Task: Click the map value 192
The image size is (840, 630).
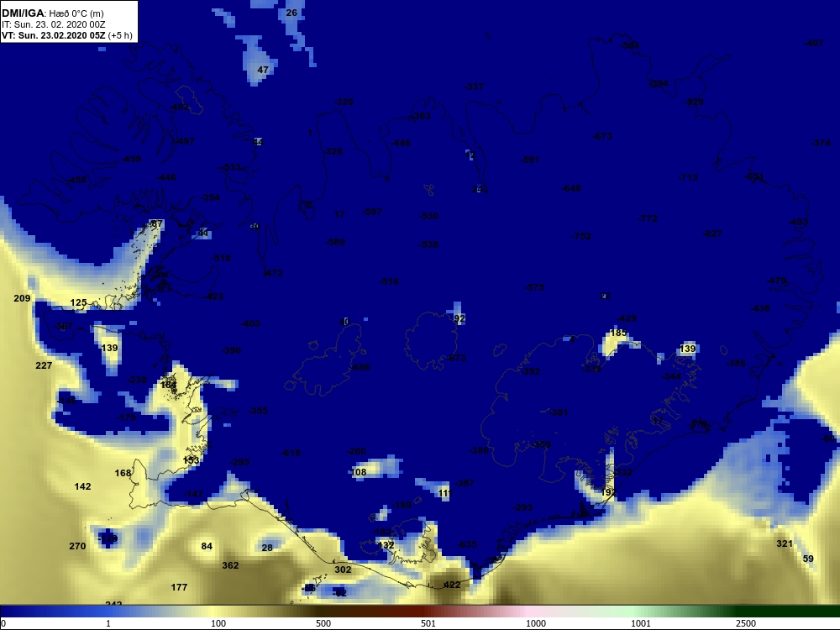Action: coord(608,492)
